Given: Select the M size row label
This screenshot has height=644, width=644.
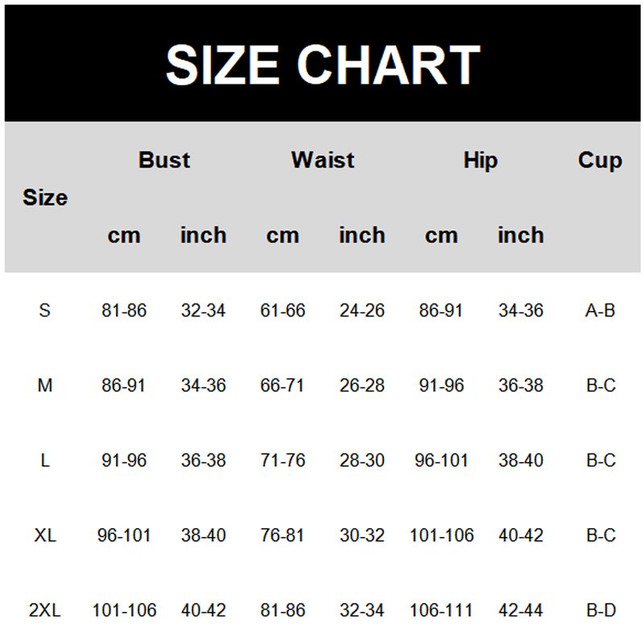Looking at the screenshot, I should point(45,386).
